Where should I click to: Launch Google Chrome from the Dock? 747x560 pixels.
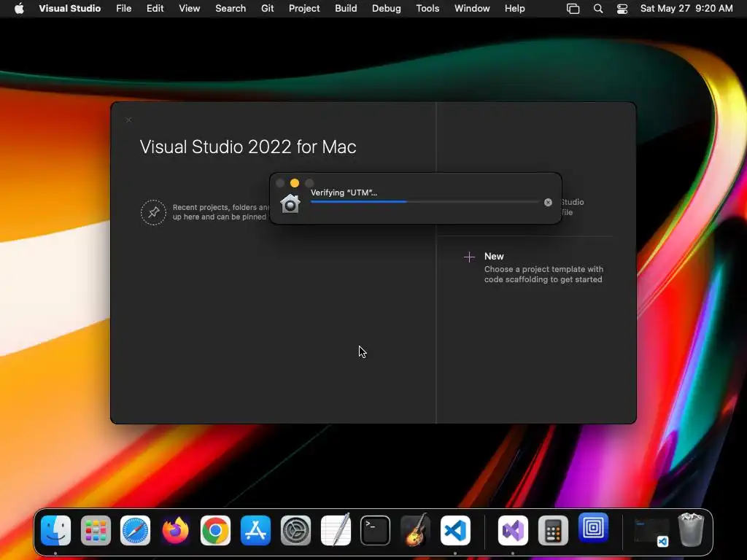click(215, 530)
